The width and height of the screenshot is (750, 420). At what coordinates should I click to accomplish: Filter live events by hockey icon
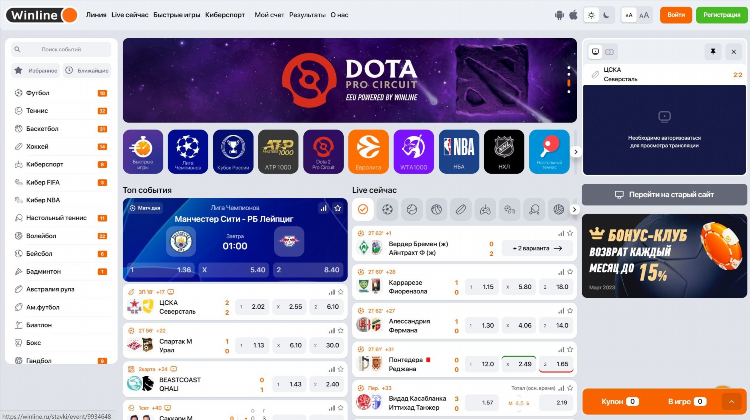(461, 210)
